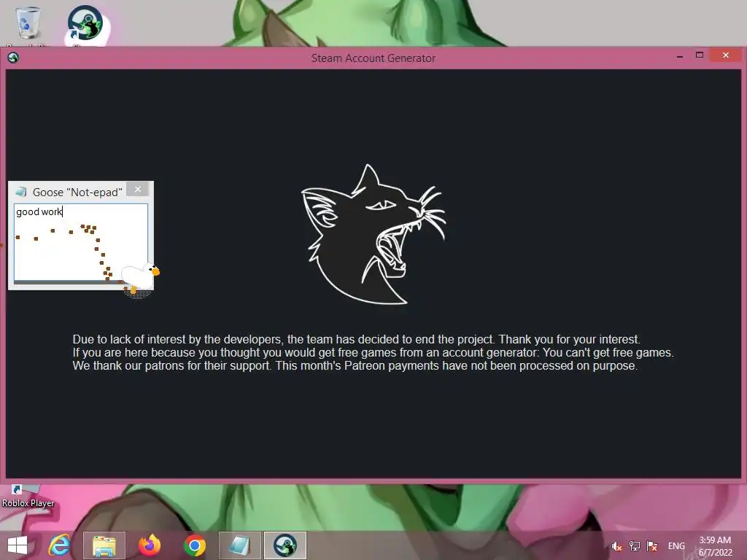Open the Windows Start button

18,545
